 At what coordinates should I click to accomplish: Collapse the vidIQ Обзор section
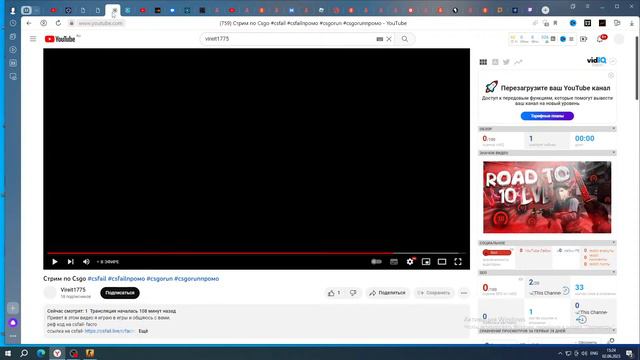click(613, 129)
